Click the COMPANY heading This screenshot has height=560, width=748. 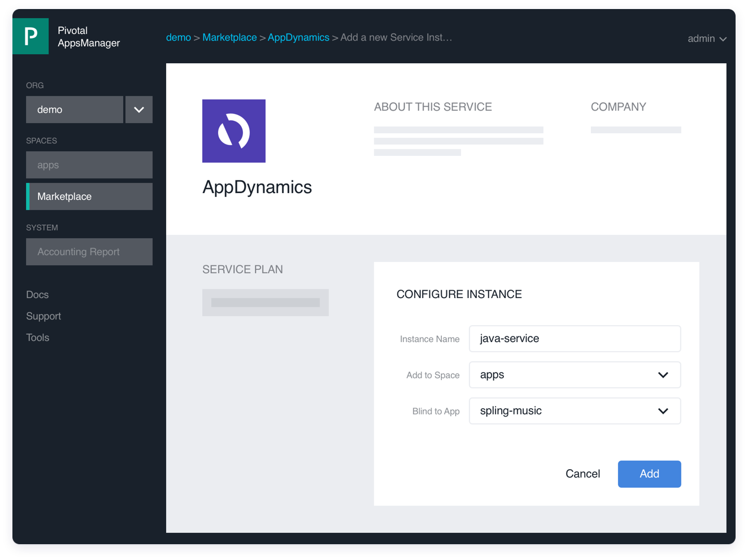point(619,107)
